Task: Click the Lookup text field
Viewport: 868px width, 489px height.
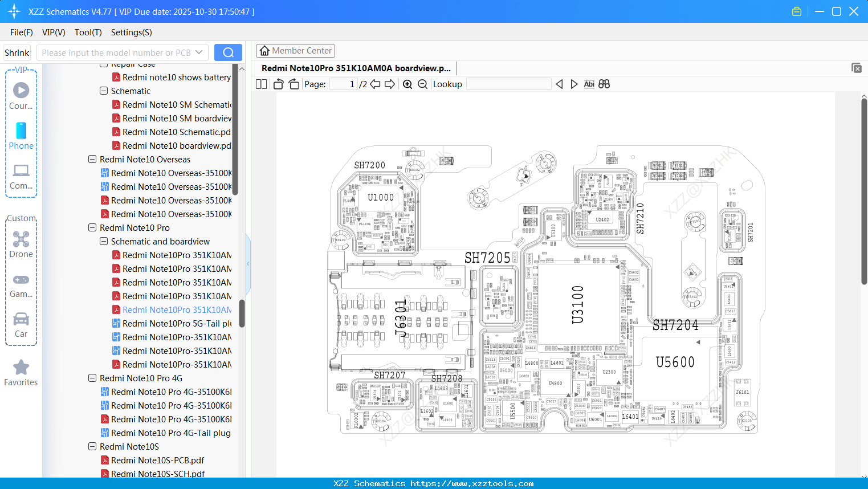Action: click(509, 84)
